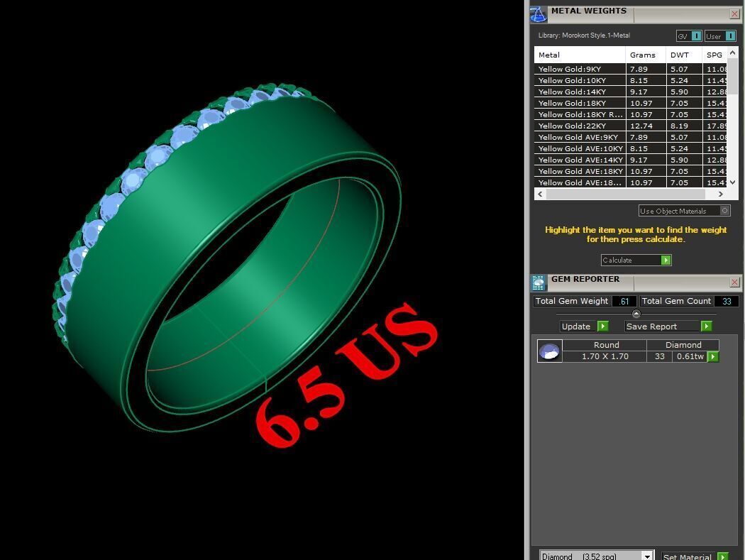The width and height of the screenshot is (745, 560).
Task: Click the Metal Weights panel scale icon
Action: coord(538,14)
